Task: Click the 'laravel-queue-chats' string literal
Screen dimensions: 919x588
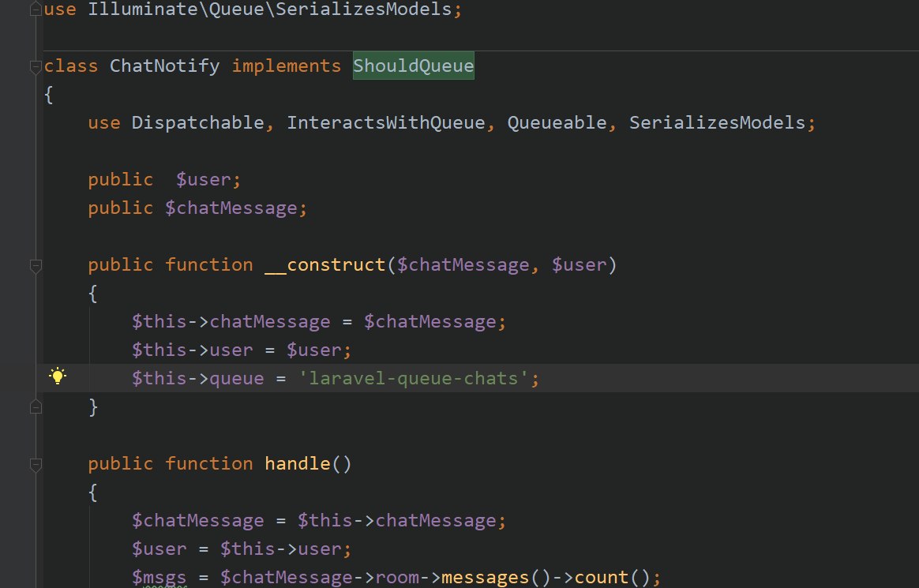Action: [x=413, y=378]
